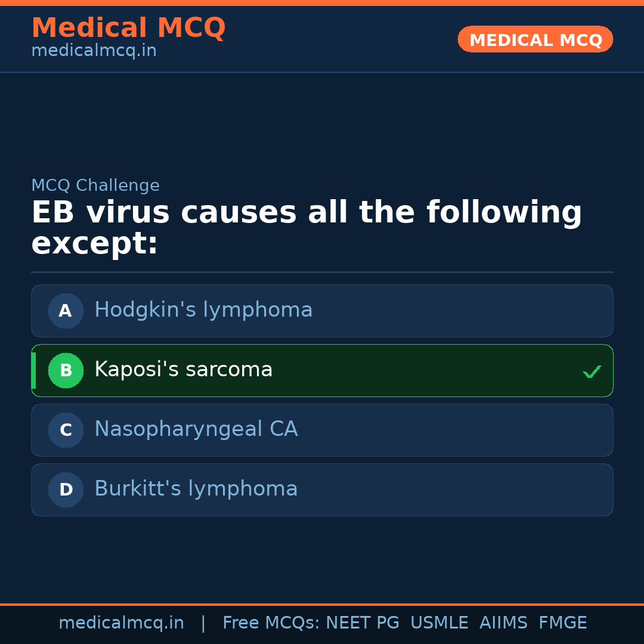This screenshot has width=644, height=644.
Task: Open the medicalmcq.in link in the footer
Action: point(121,623)
